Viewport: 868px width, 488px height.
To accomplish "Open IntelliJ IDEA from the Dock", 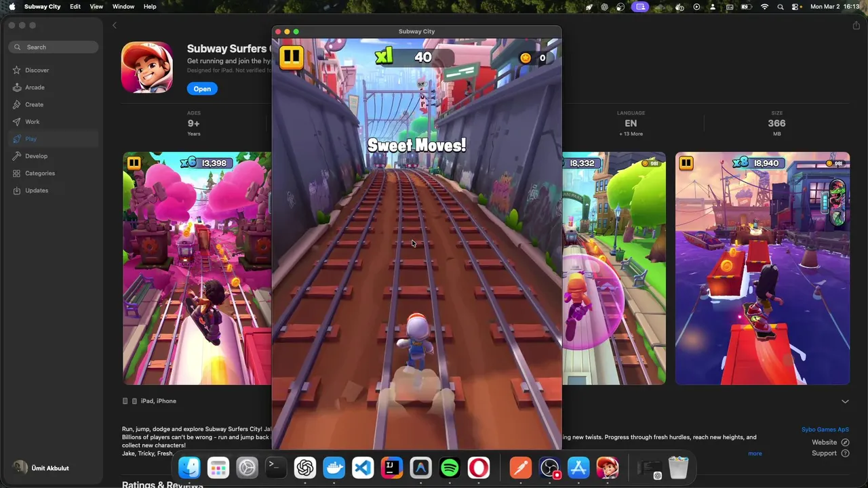I will coord(392,468).
